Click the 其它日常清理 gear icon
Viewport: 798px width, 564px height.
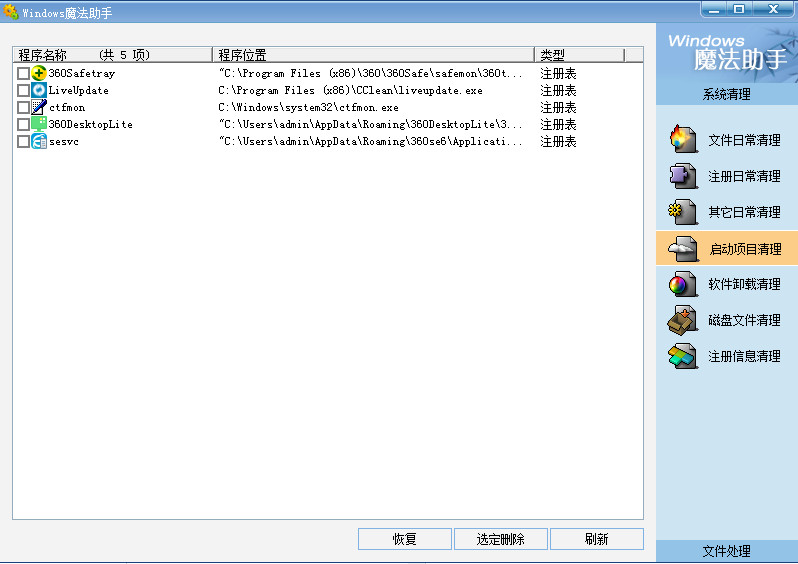[x=683, y=212]
